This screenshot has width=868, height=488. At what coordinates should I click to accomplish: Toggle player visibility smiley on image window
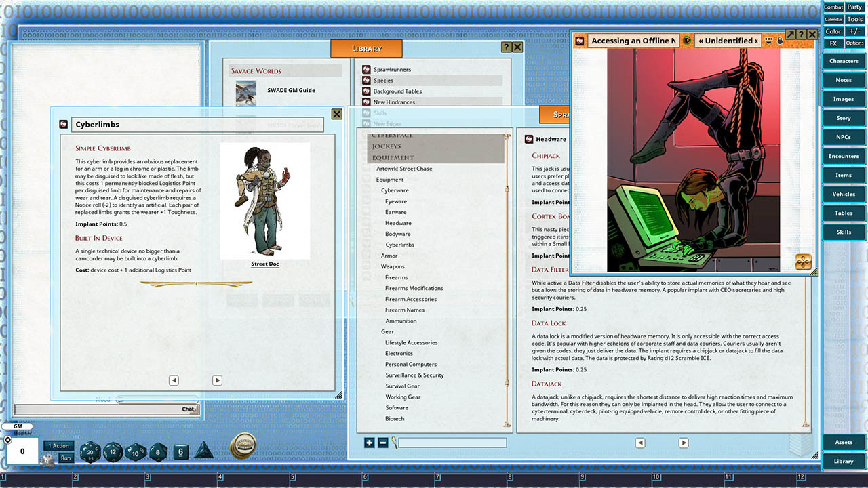pyautogui.click(x=768, y=41)
